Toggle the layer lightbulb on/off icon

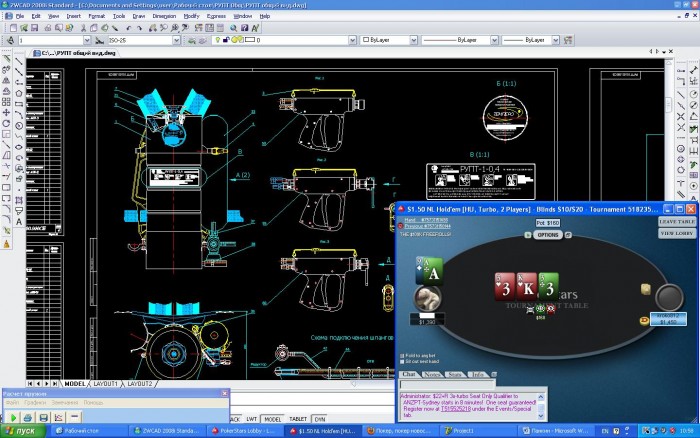pos(218,40)
